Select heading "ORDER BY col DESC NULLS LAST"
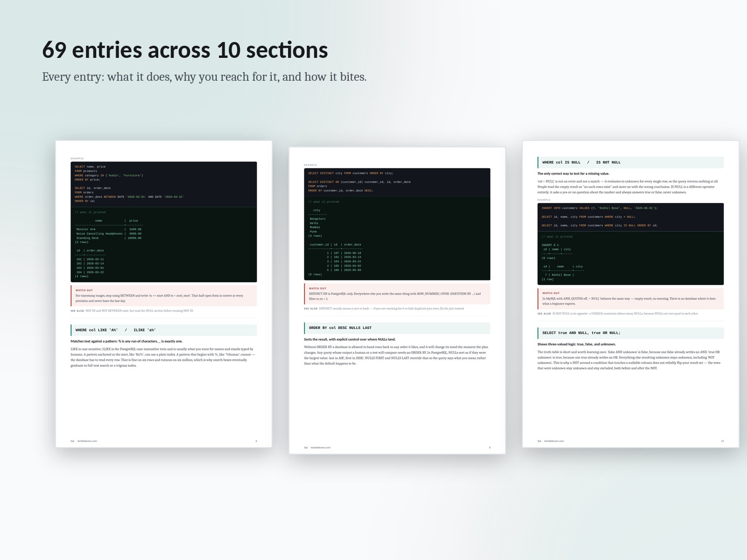 tap(397, 328)
